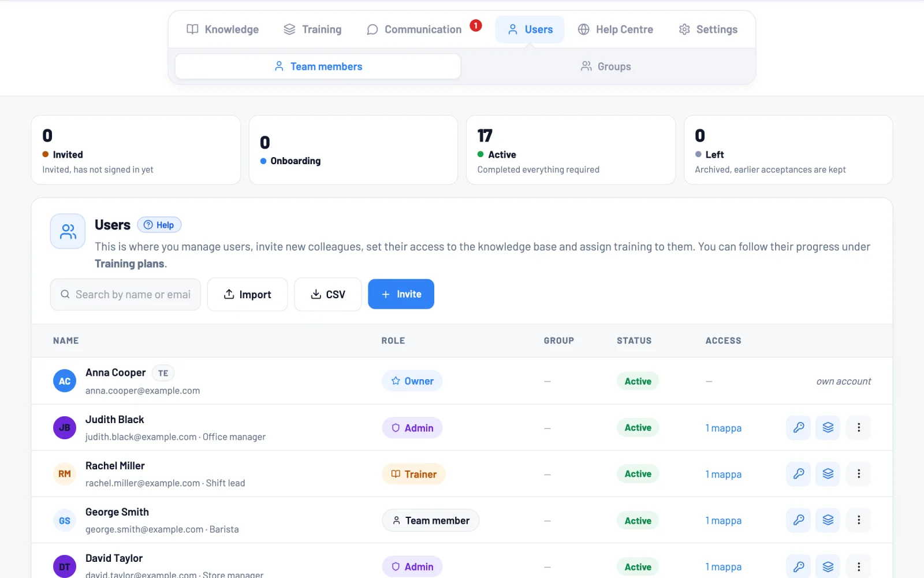
Task: Click Rachel Miller's Trainer role badge
Action: coord(413,475)
